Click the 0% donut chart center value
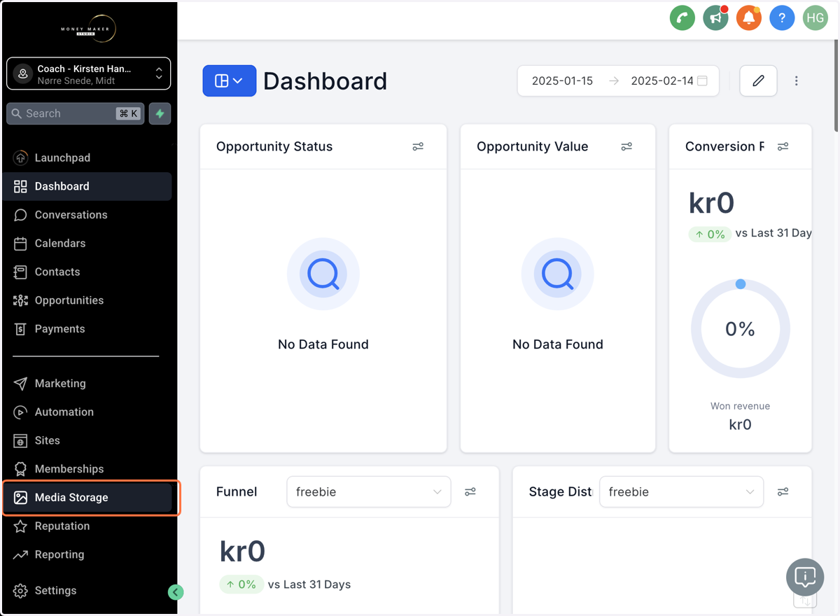 (740, 329)
